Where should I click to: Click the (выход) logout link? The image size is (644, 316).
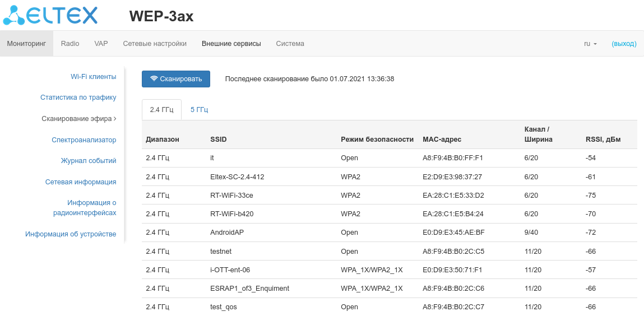(624, 44)
